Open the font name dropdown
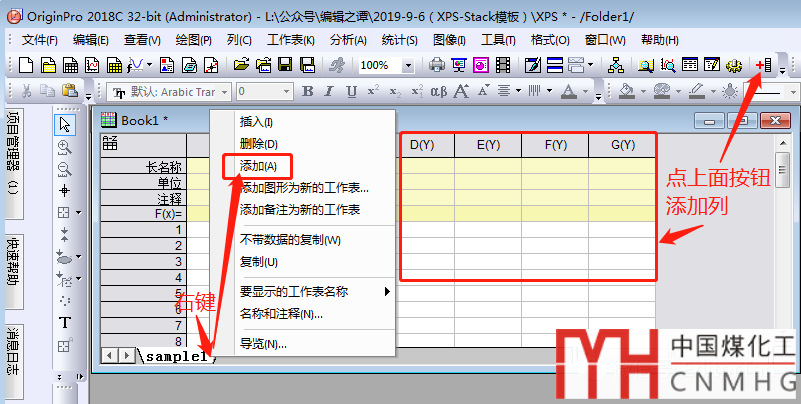Screen dimensions: 801x404 click(224, 92)
